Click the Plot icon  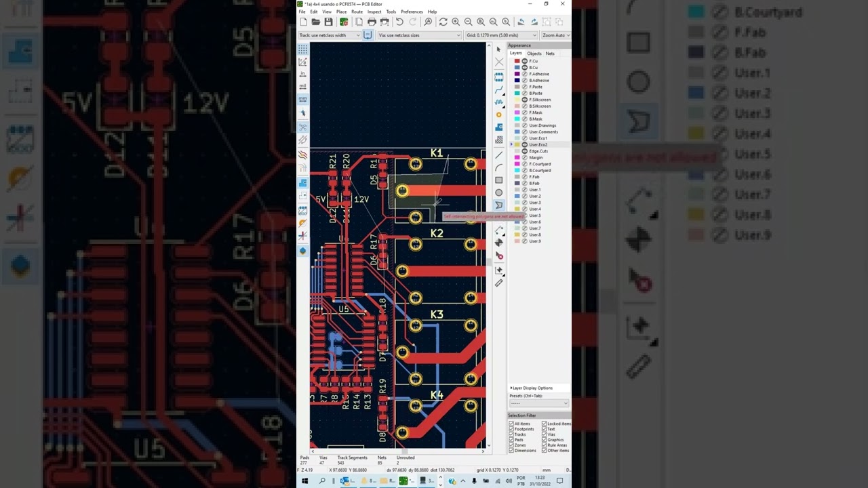click(384, 22)
